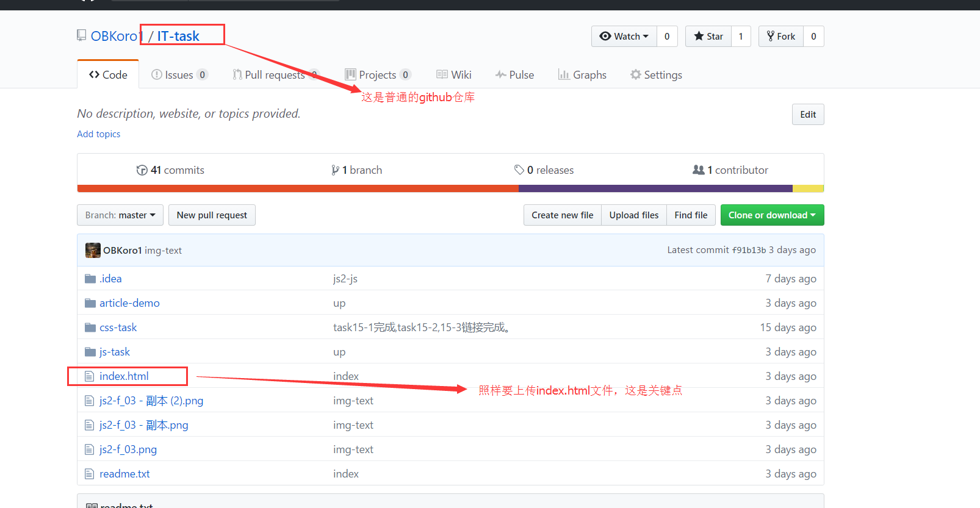The image size is (980, 508).
Task: Open the Wiki tab
Action: pos(454,74)
